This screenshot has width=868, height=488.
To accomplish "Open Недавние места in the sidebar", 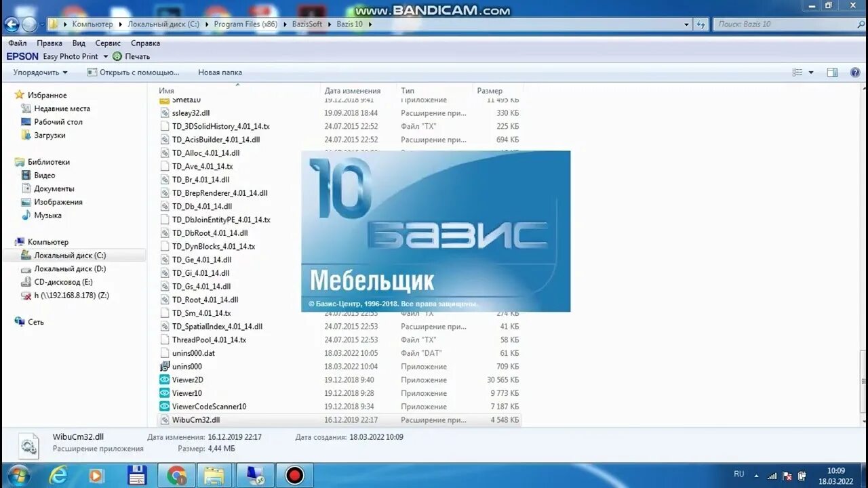I will click(x=62, y=108).
